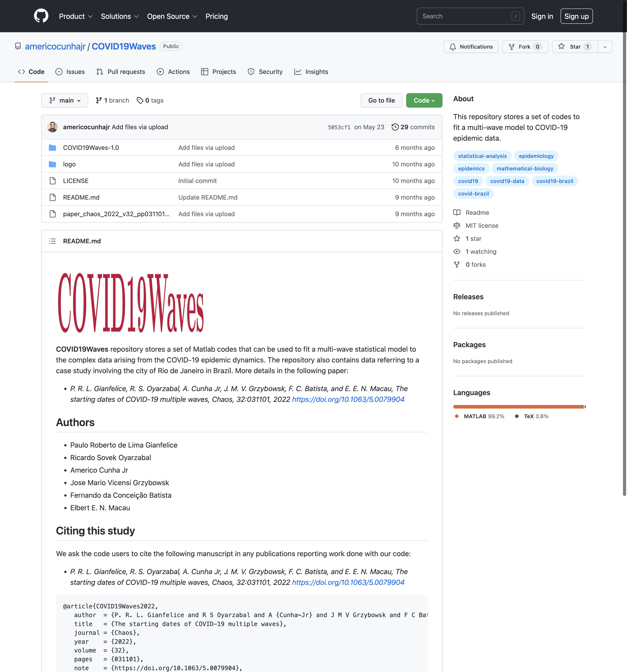Click the GitHub Octocat logo
This screenshot has height=672, width=627.
(41, 16)
